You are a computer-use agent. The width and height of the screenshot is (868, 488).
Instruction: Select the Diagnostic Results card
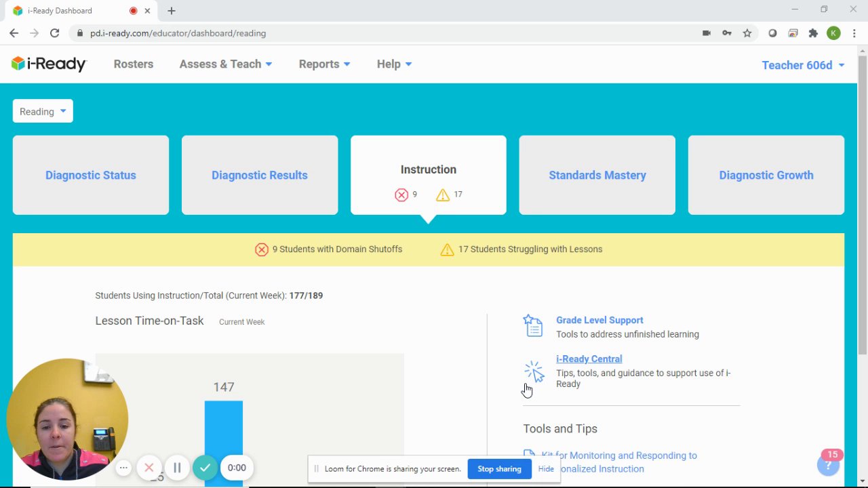coord(260,175)
